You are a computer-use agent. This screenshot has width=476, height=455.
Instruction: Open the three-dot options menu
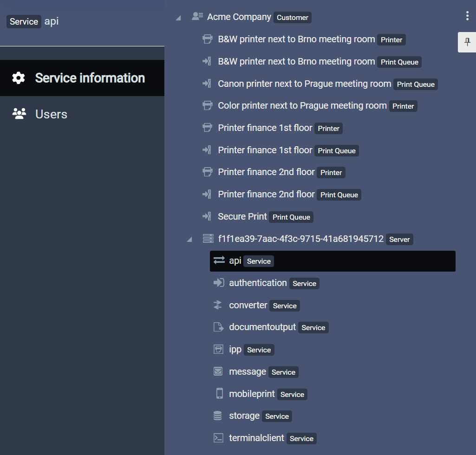(467, 15)
